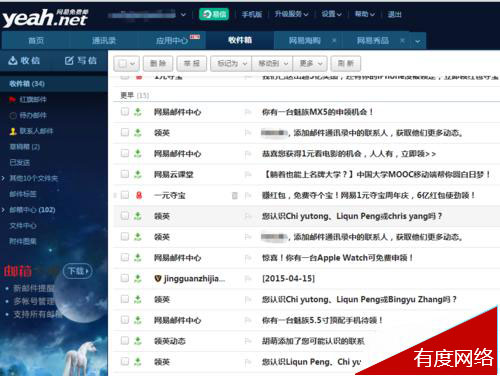
Task: Open the select-all checkbox dropdown arrow
Action: click(x=132, y=64)
